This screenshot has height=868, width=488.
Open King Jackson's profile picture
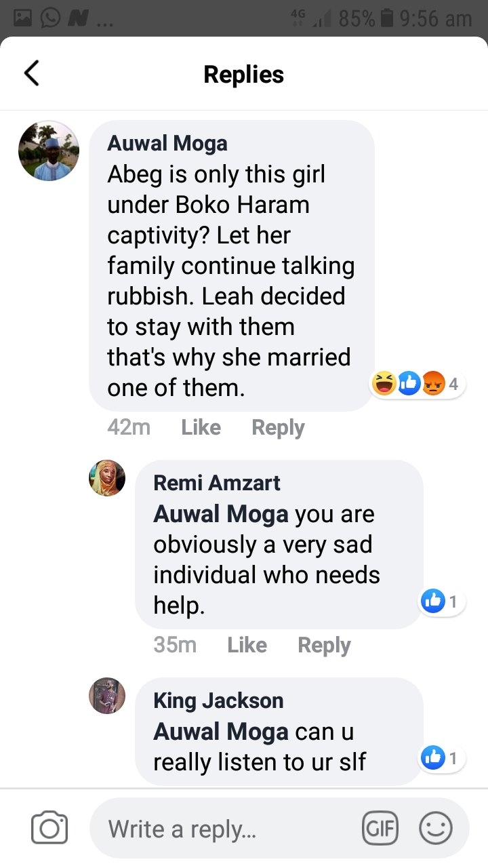(x=107, y=696)
